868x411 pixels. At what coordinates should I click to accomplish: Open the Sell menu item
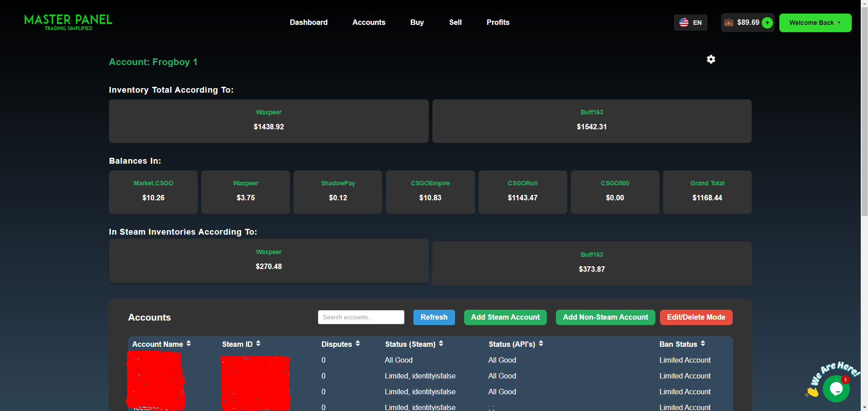[x=455, y=22]
